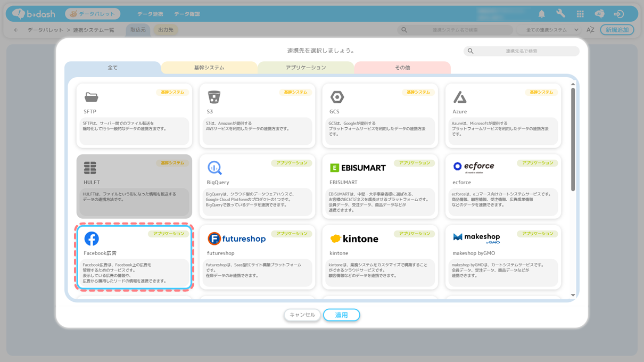Click the データパレット breadcrumb link
Viewport: 644px width, 362px height.
click(x=45, y=30)
